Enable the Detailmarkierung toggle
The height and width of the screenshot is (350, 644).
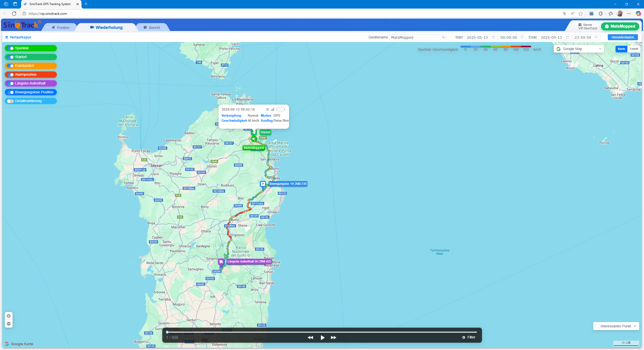pos(10,101)
